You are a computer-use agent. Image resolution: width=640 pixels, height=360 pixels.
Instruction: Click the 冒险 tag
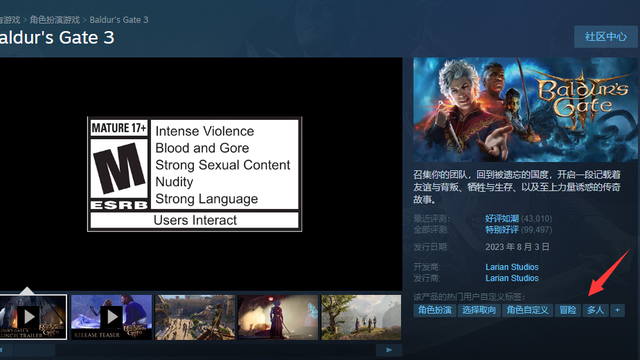[x=567, y=310]
